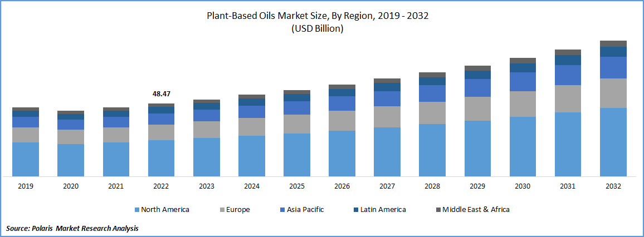Click the 2032 axis label
Viewport: 644px width, 237px height.
(613, 186)
